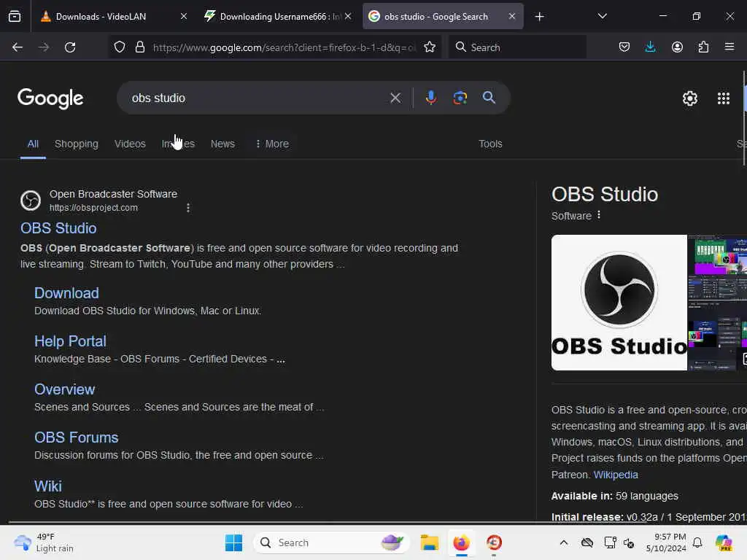Start Google voice search microphone
The height and width of the screenshot is (560, 747).
coord(430,98)
